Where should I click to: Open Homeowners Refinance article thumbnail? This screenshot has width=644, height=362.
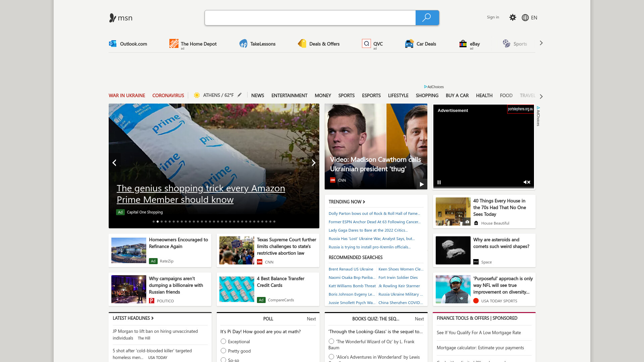(x=129, y=250)
